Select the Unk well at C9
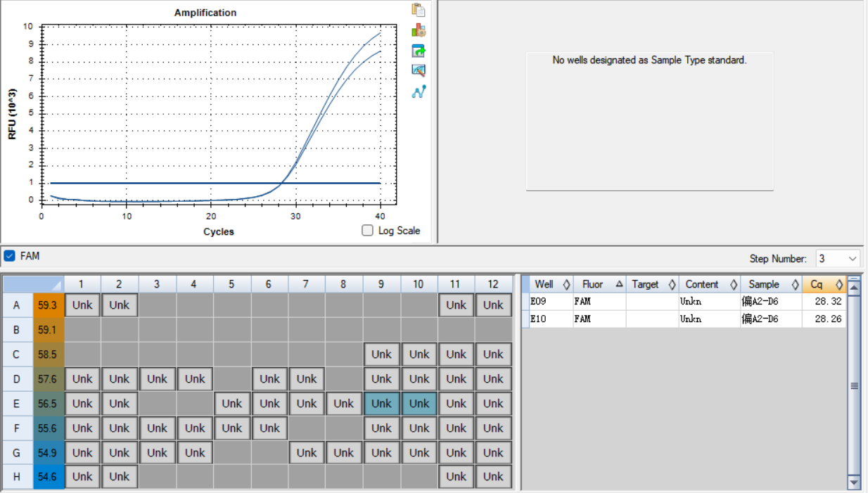 click(381, 354)
